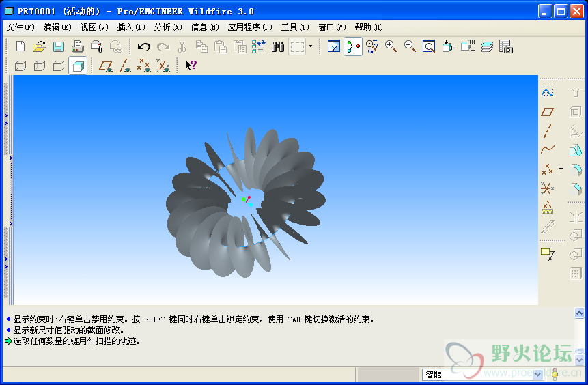Open the 信息(N) menu
The width and height of the screenshot is (588, 385).
coord(204,27)
